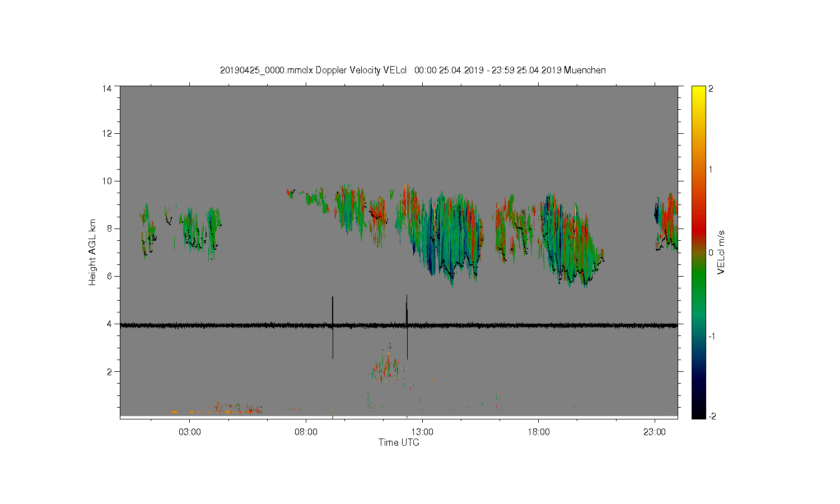Click the 08:00 time axis label
Image resolution: width=840 pixels, height=504 pixels.
(x=306, y=432)
